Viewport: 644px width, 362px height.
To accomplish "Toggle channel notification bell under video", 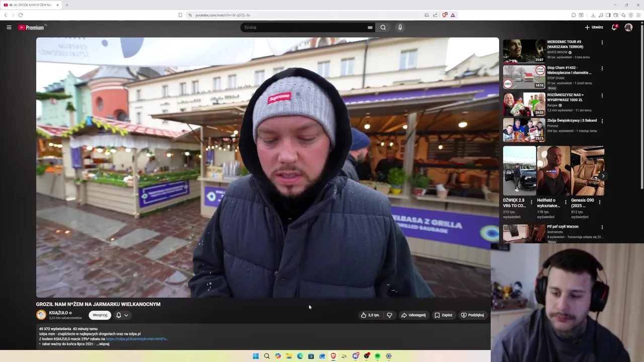I will 119,315.
